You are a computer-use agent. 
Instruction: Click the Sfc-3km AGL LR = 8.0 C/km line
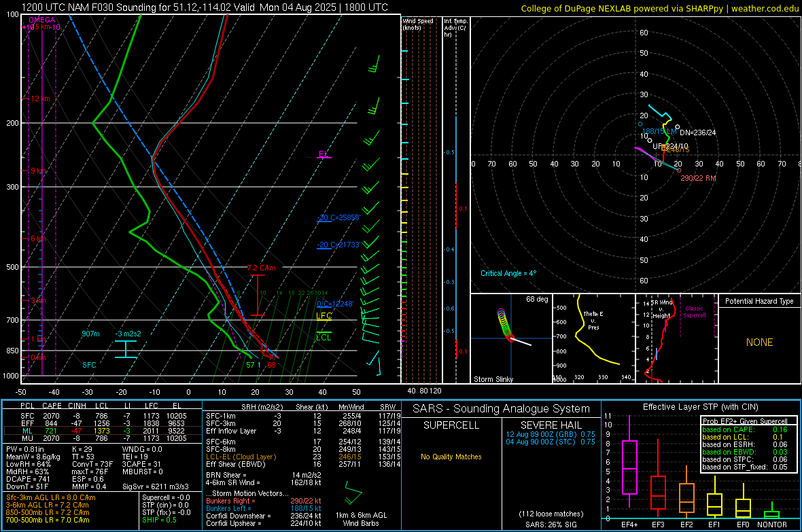coord(51,497)
